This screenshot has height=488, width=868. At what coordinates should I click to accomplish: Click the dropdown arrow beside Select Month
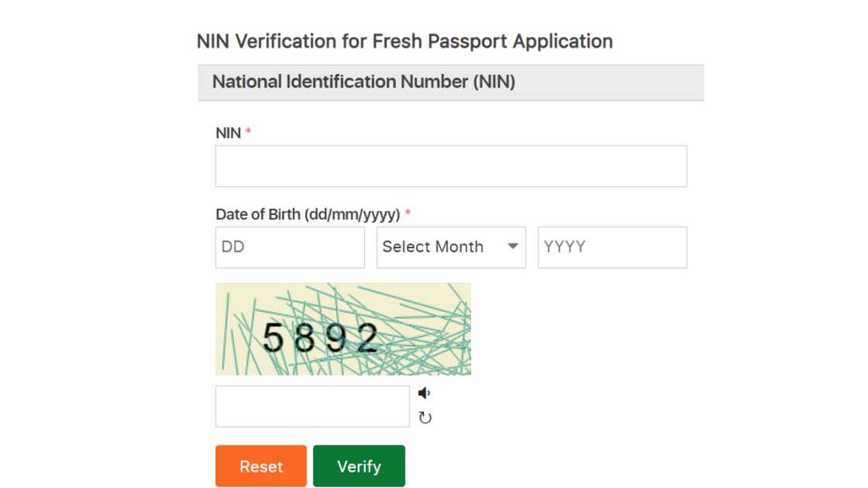tap(513, 246)
